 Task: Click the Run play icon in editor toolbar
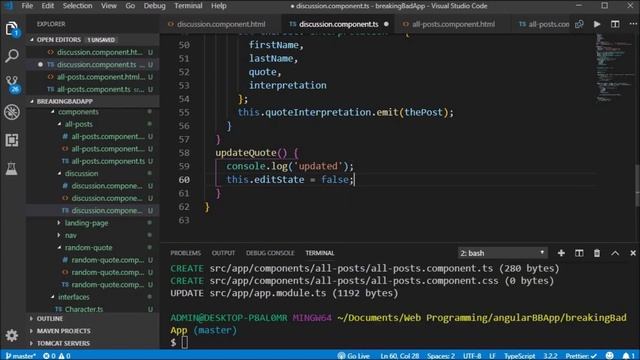597,24
